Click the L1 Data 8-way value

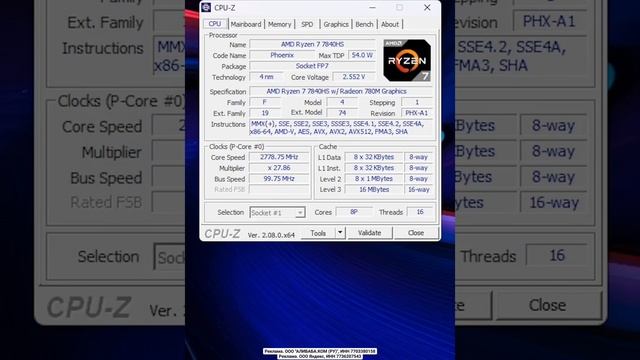418,157
